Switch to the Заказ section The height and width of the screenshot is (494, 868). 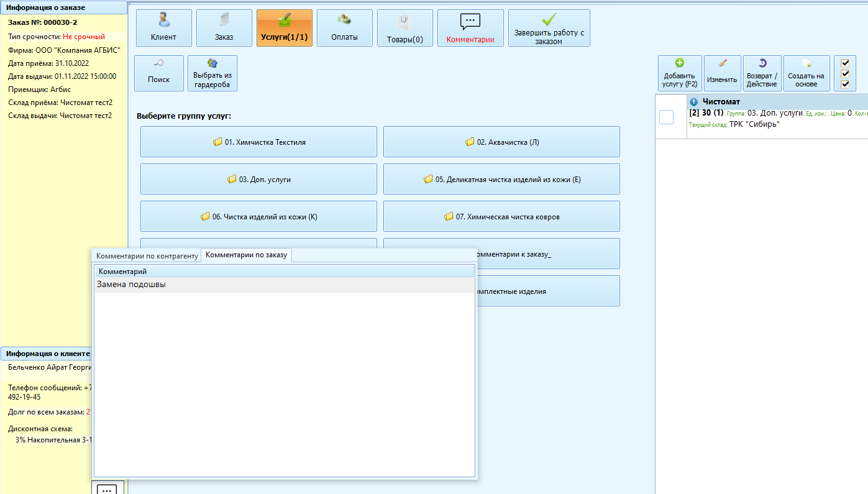224,28
